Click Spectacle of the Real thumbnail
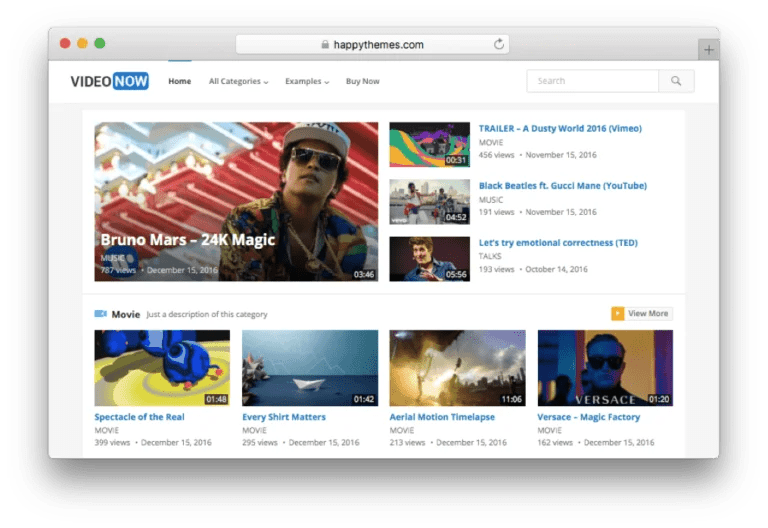This screenshot has height=528, width=768. [162, 368]
